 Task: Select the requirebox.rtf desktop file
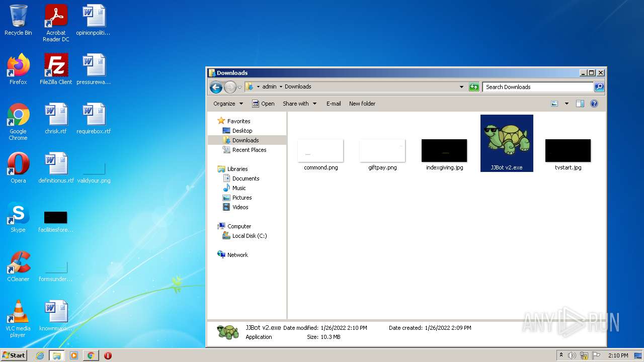point(94,119)
